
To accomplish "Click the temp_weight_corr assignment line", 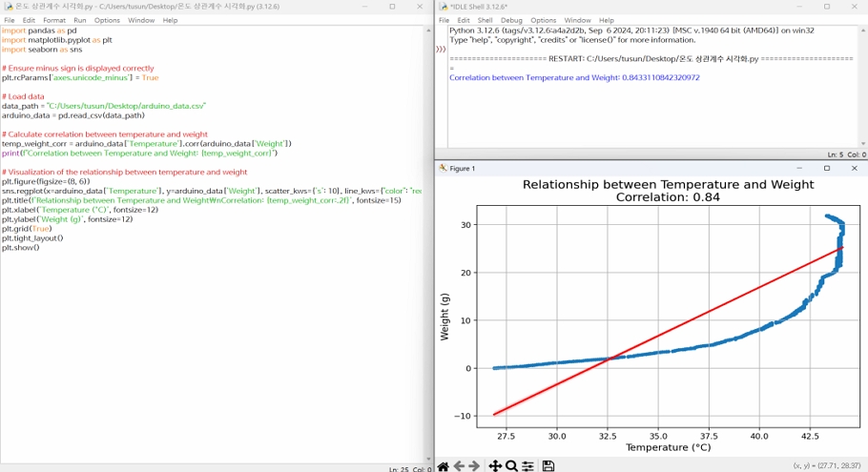I will coord(147,143).
